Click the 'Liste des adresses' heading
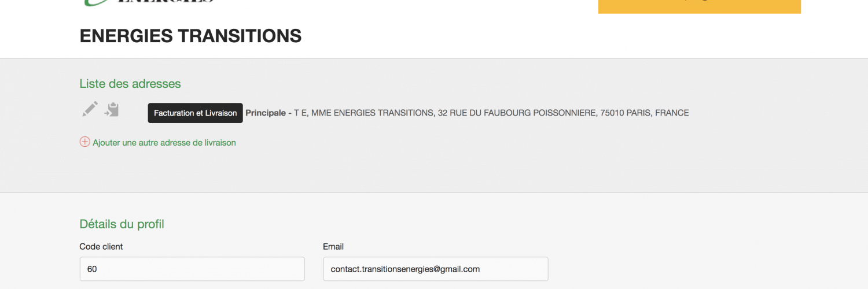Image resolution: width=868 pixels, height=289 pixels. 130,84
